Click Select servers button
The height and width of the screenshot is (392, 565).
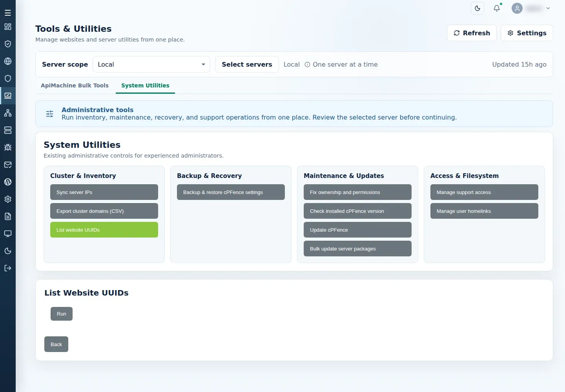tap(247, 64)
